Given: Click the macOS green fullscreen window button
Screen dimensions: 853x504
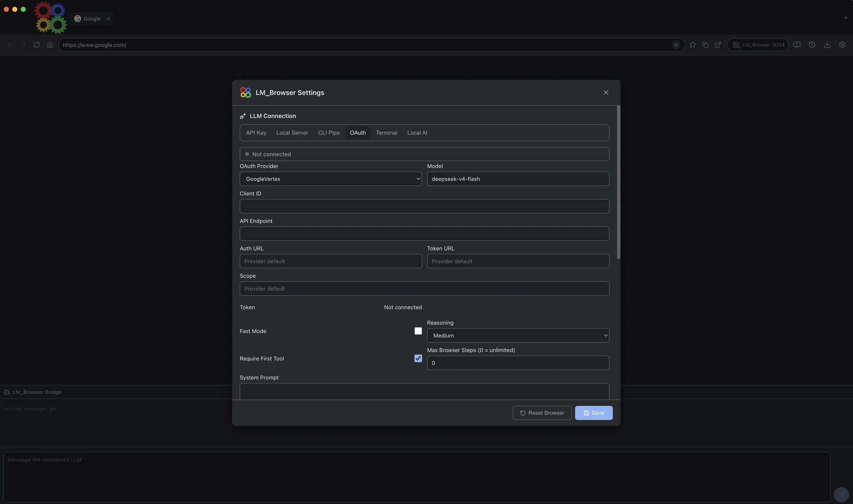Looking at the screenshot, I should tap(23, 9).
